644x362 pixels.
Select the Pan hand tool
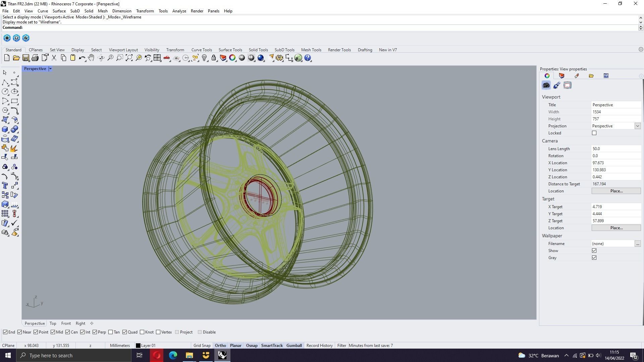[x=91, y=58]
